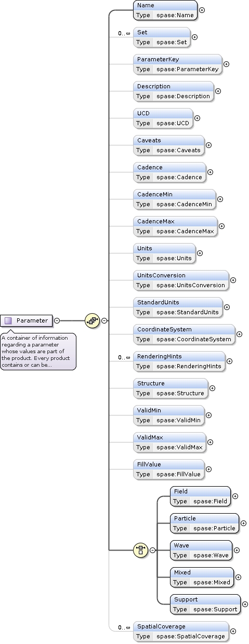Click the Parameter element's purple square icon

[x=8, y=320]
